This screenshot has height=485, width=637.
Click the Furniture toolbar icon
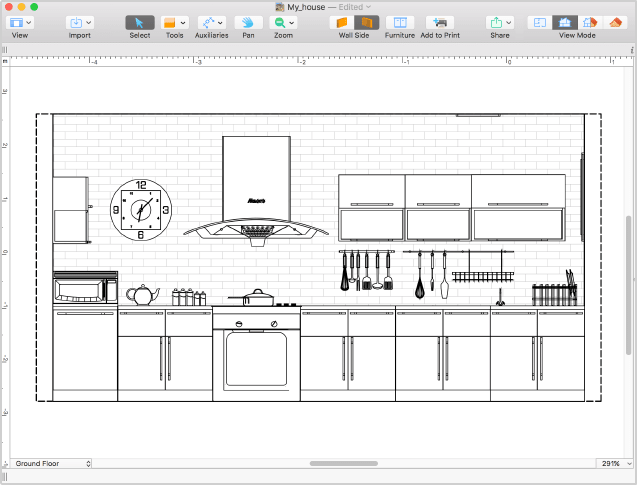tap(399, 22)
